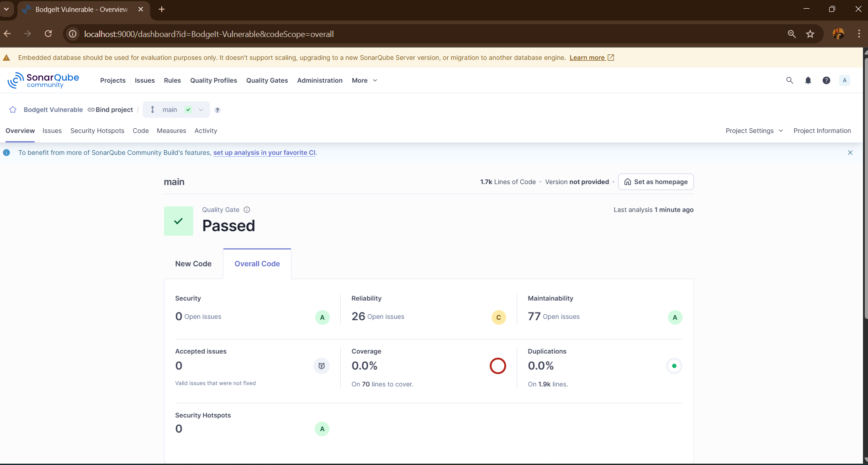Viewport: 868px width, 465px height.
Task: Click the branch help question icon
Action: coord(217,110)
